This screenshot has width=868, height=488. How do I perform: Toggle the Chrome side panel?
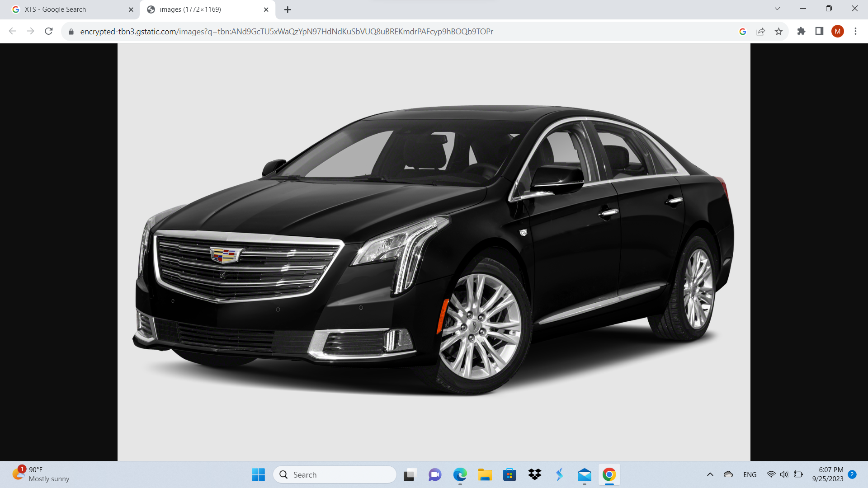coord(819,31)
